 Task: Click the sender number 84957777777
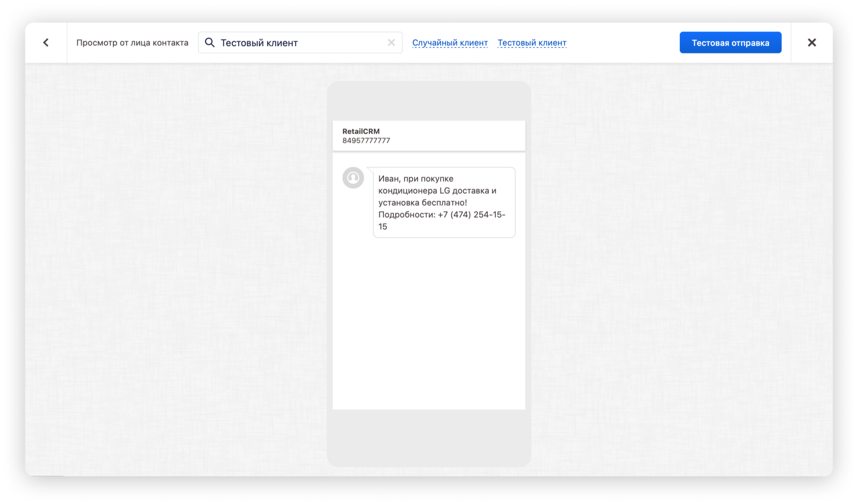[366, 140]
